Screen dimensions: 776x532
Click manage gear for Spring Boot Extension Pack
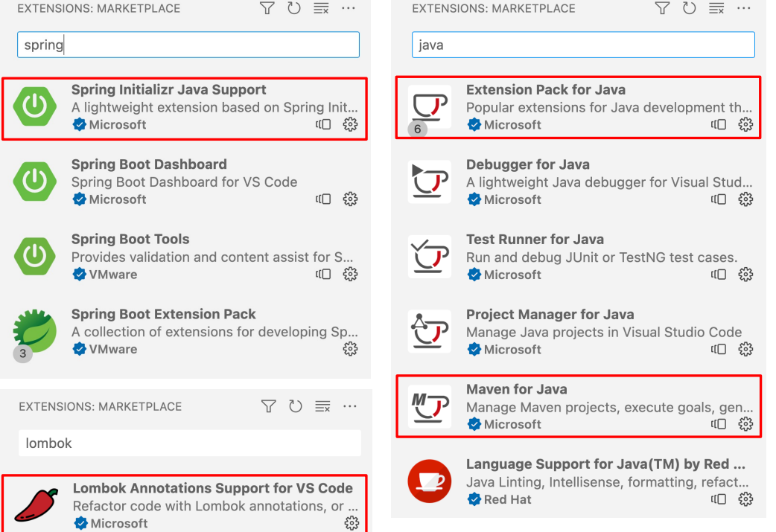point(350,349)
